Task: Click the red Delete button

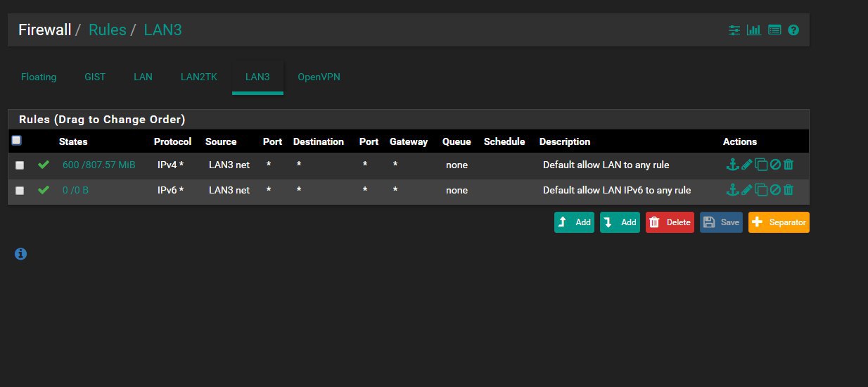Action: pos(670,222)
